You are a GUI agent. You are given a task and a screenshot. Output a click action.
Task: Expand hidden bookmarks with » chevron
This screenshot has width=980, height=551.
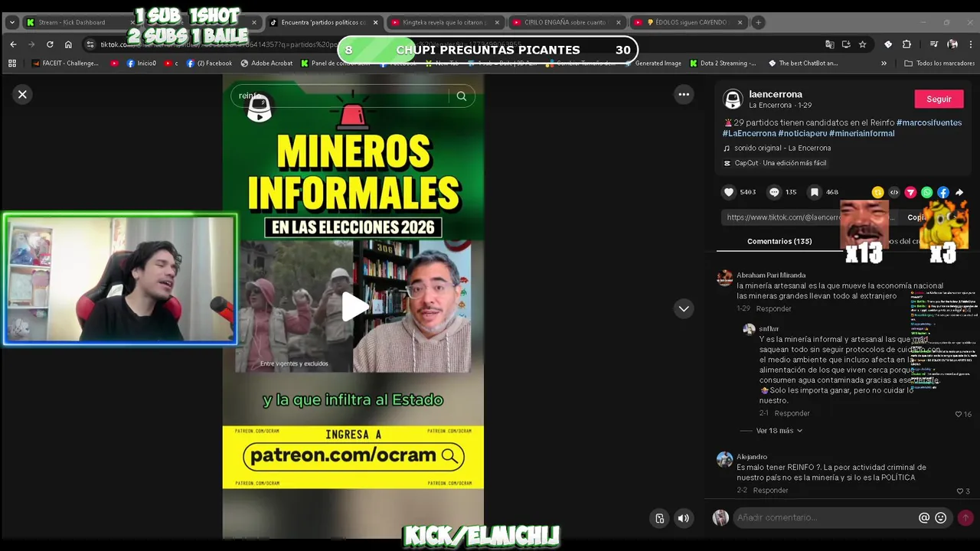point(884,64)
